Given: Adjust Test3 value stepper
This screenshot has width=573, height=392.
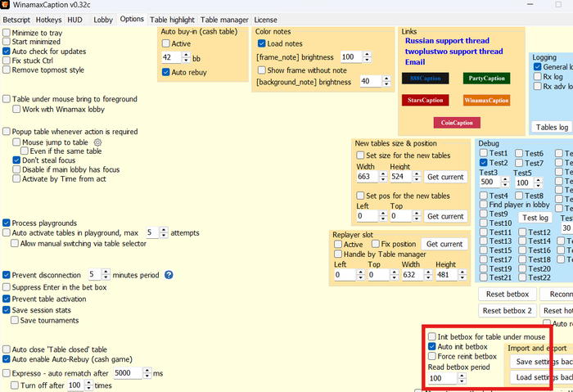Looking at the screenshot, I should [x=505, y=182].
